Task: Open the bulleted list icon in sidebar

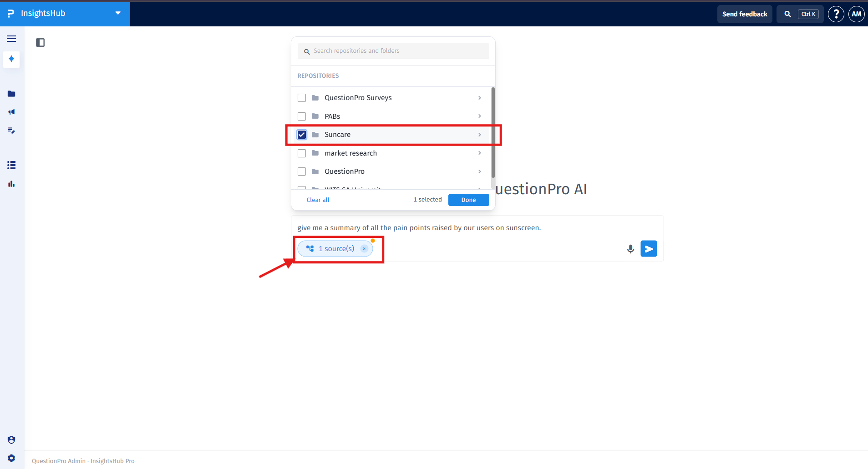Action: (x=11, y=165)
